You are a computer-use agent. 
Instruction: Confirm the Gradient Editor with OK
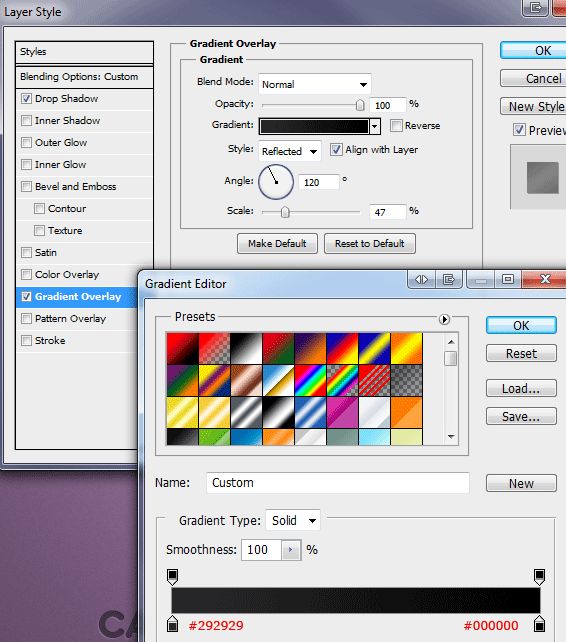click(x=521, y=326)
